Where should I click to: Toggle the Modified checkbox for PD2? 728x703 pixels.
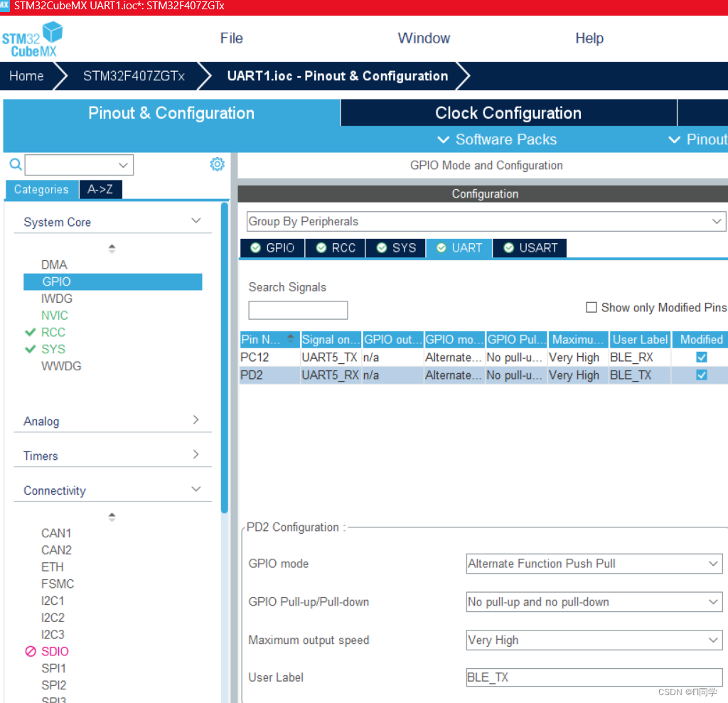[702, 375]
